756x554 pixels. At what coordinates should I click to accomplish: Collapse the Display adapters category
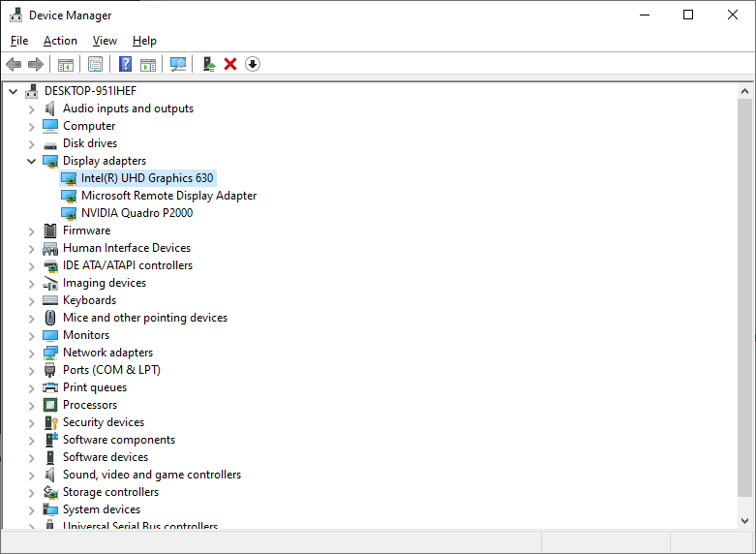31,161
